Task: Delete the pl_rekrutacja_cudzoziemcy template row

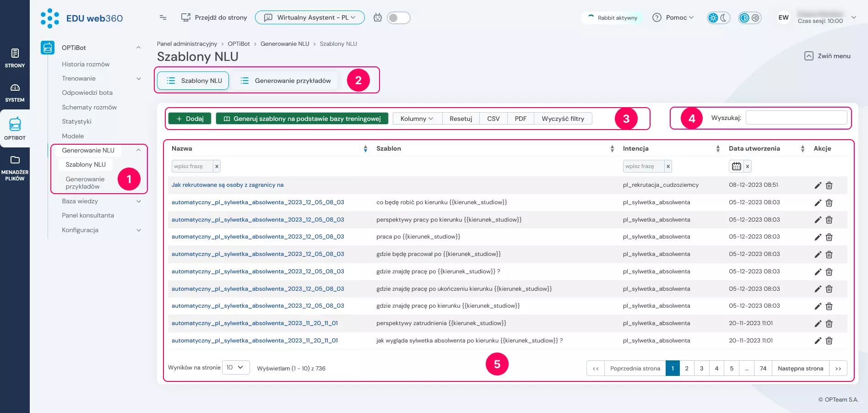Action: coord(829,185)
